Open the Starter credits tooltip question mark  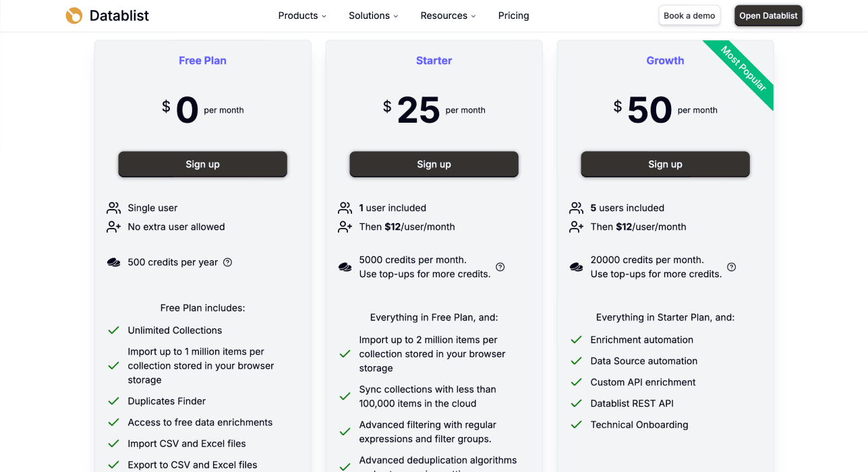click(500, 267)
